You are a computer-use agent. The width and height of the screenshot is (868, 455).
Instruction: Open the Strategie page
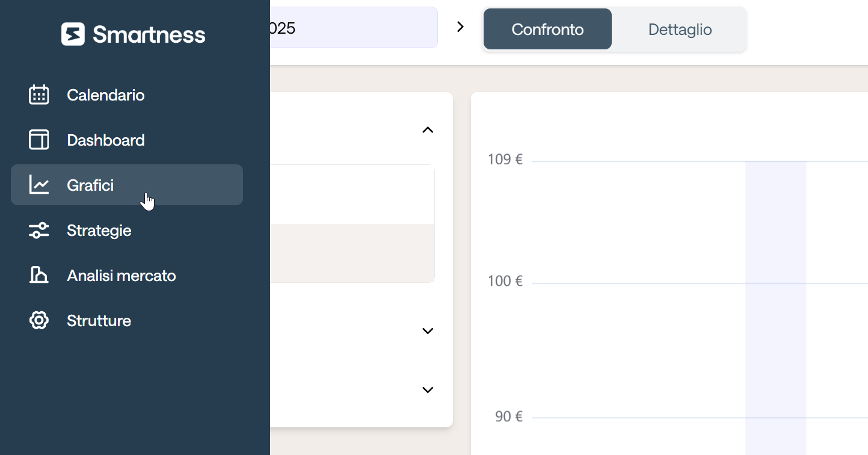point(127,231)
